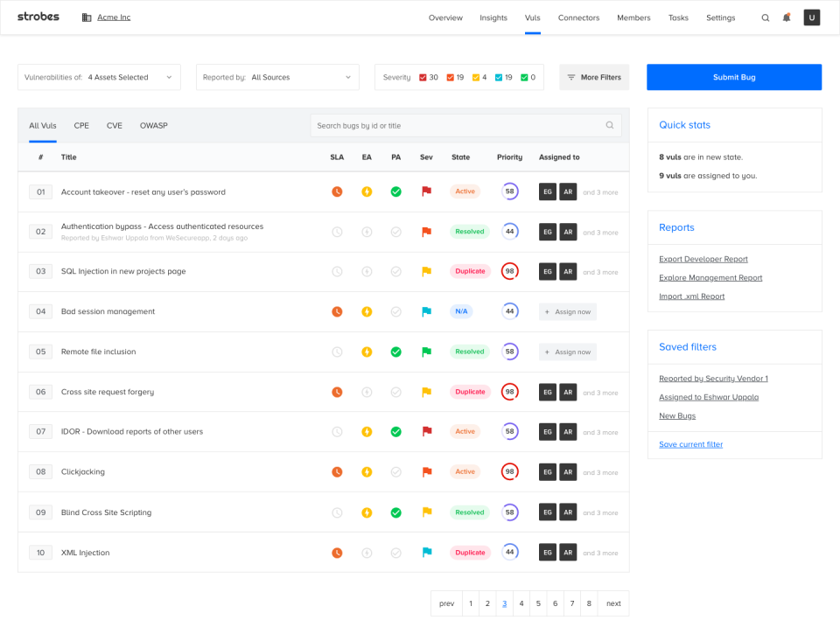This screenshot has height=641, width=840.
Task: Go to the Connectors nav item
Action: tap(578, 17)
